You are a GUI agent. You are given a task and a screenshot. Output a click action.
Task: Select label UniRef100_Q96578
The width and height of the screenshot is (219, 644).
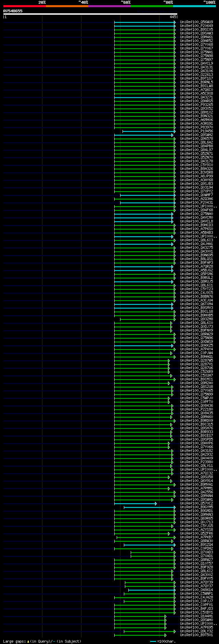(x=196, y=138)
